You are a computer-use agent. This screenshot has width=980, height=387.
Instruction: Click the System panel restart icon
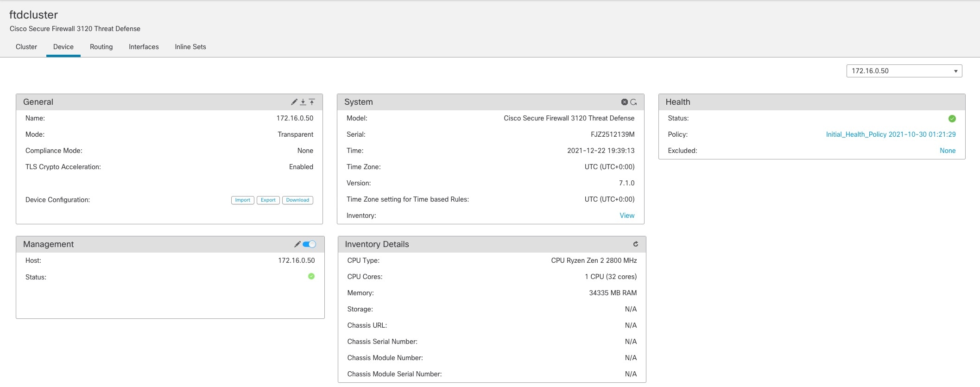tap(633, 102)
